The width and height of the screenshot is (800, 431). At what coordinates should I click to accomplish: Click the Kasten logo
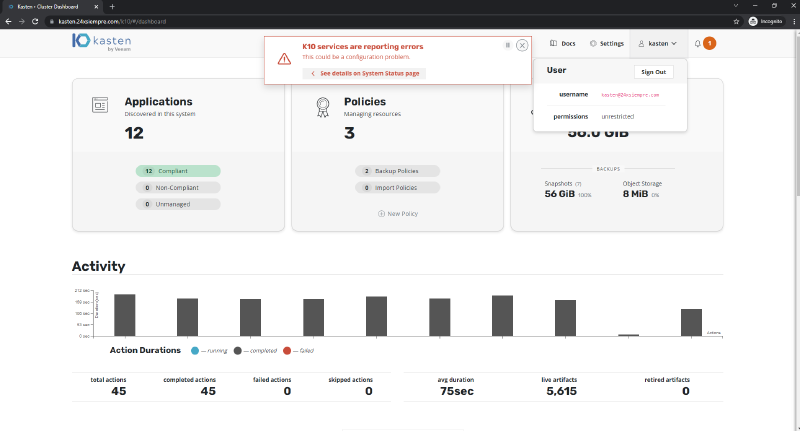point(102,42)
